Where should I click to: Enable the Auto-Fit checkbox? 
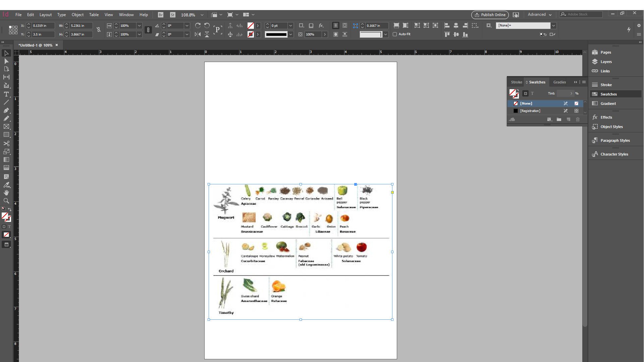click(395, 34)
